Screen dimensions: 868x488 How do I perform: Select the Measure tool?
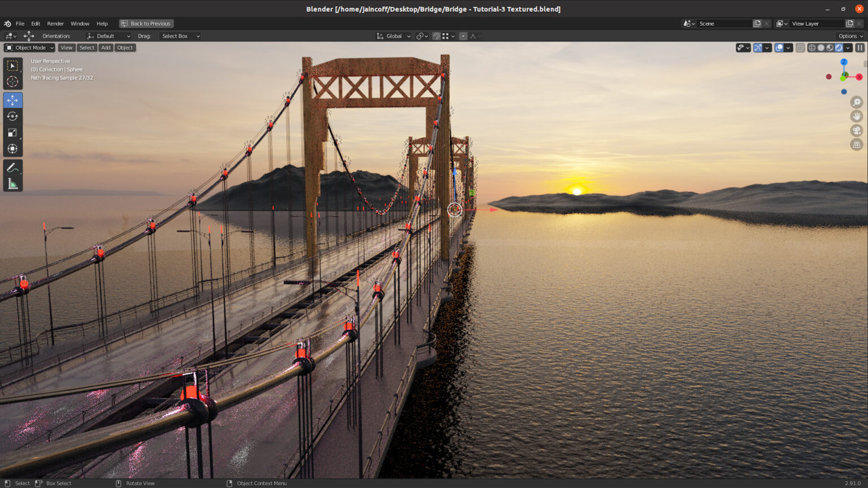tap(12, 182)
